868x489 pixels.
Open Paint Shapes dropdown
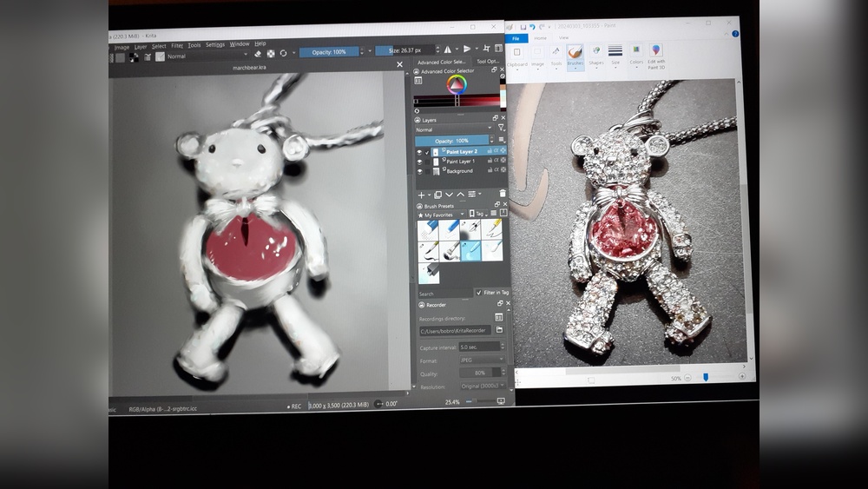point(596,57)
